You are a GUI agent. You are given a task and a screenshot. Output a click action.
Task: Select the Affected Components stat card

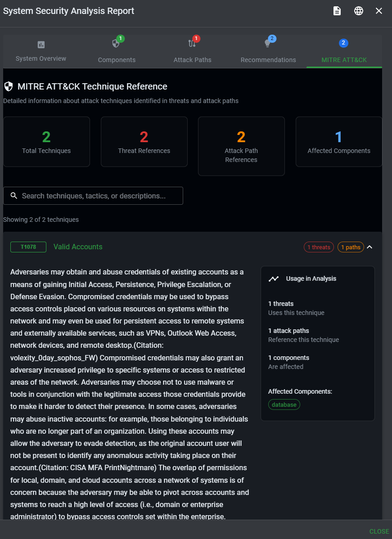[x=338, y=142]
